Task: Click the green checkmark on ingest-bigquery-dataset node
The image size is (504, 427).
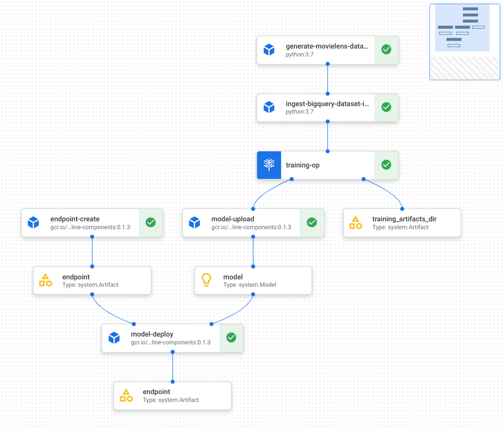Action: point(386,107)
